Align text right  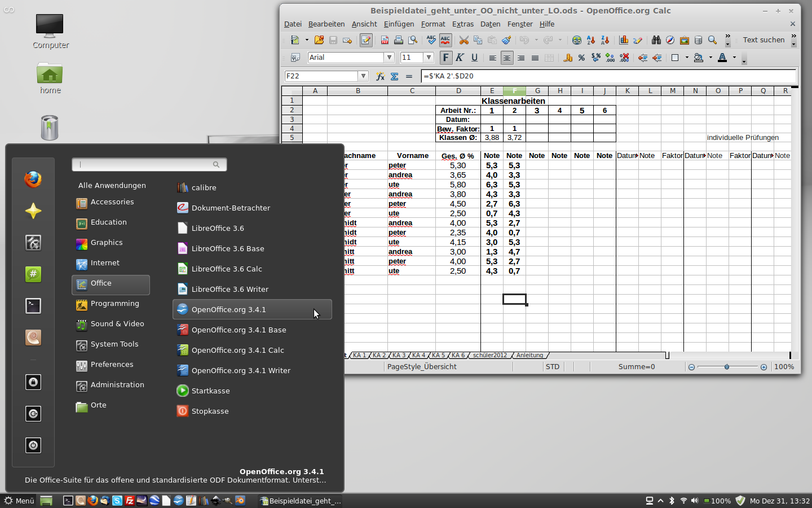click(x=520, y=58)
